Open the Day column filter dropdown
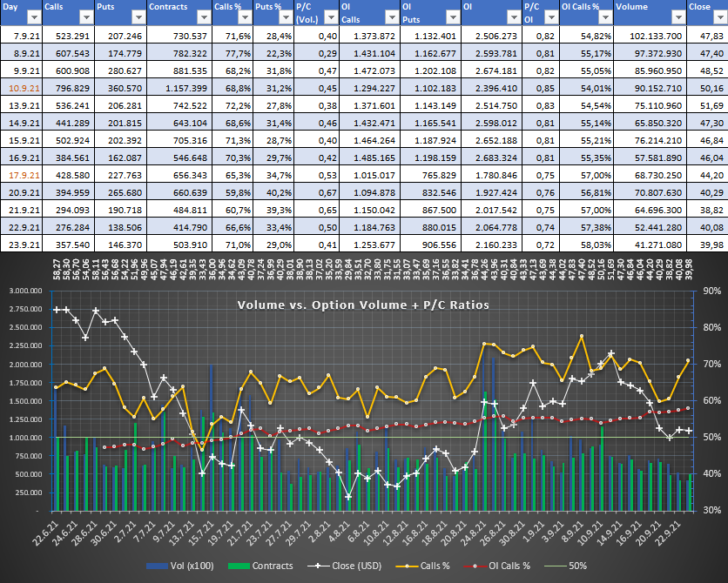 pyautogui.click(x=35, y=17)
